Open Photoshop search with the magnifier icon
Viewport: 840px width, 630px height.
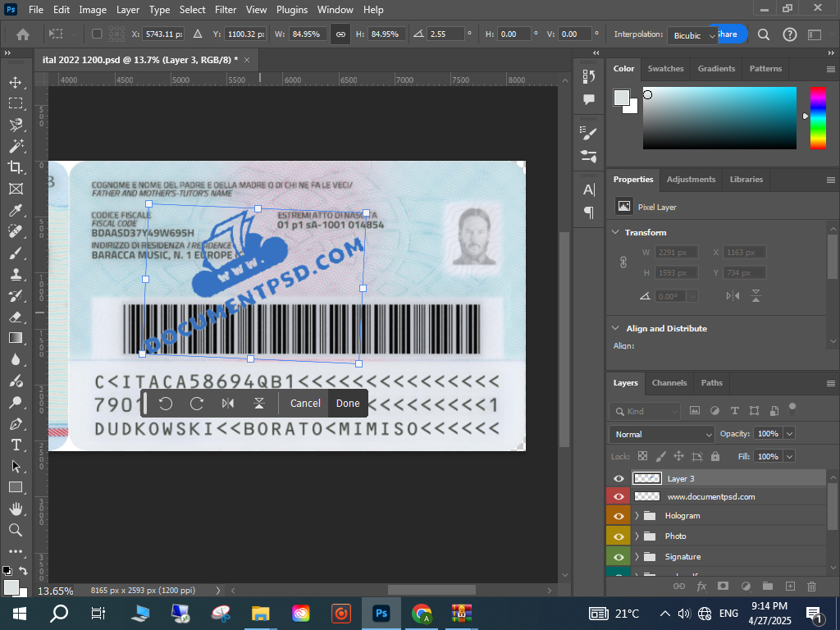[x=764, y=34]
